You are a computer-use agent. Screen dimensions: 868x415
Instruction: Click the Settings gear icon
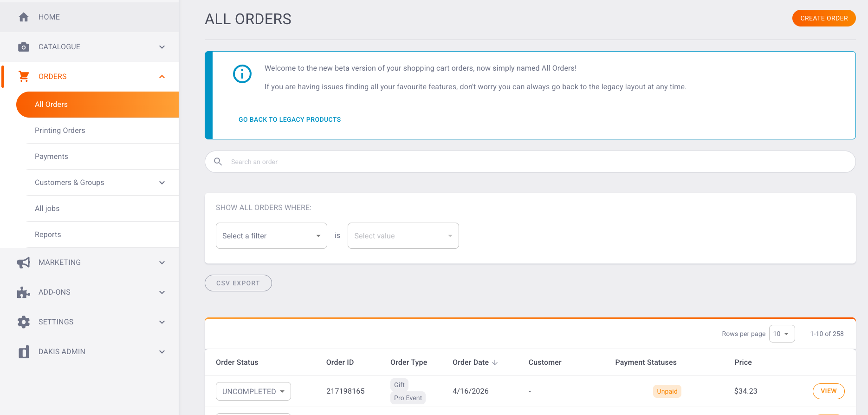[x=24, y=322]
